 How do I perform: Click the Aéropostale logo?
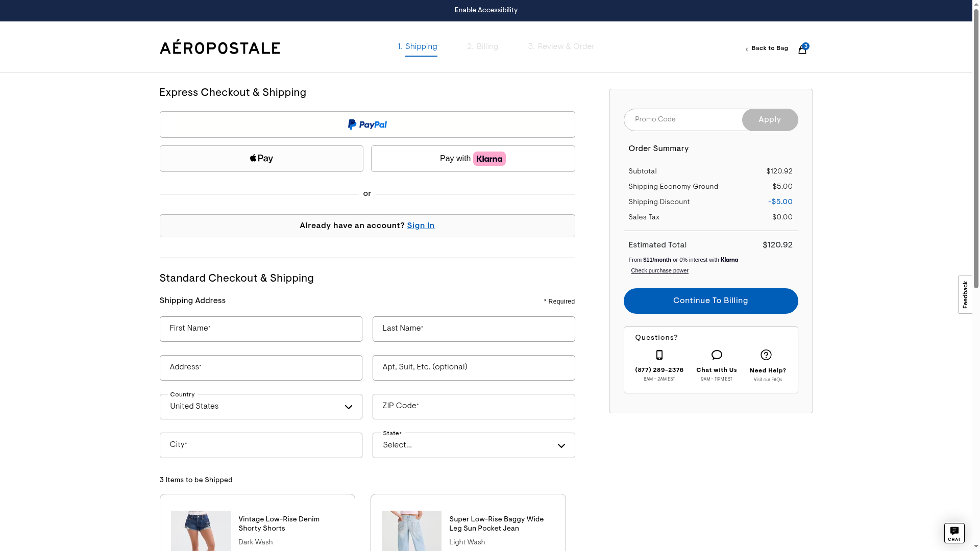[x=220, y=47]
